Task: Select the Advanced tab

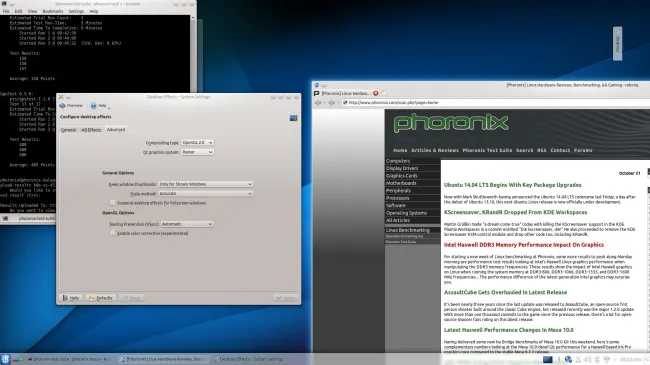Action: 116,129
